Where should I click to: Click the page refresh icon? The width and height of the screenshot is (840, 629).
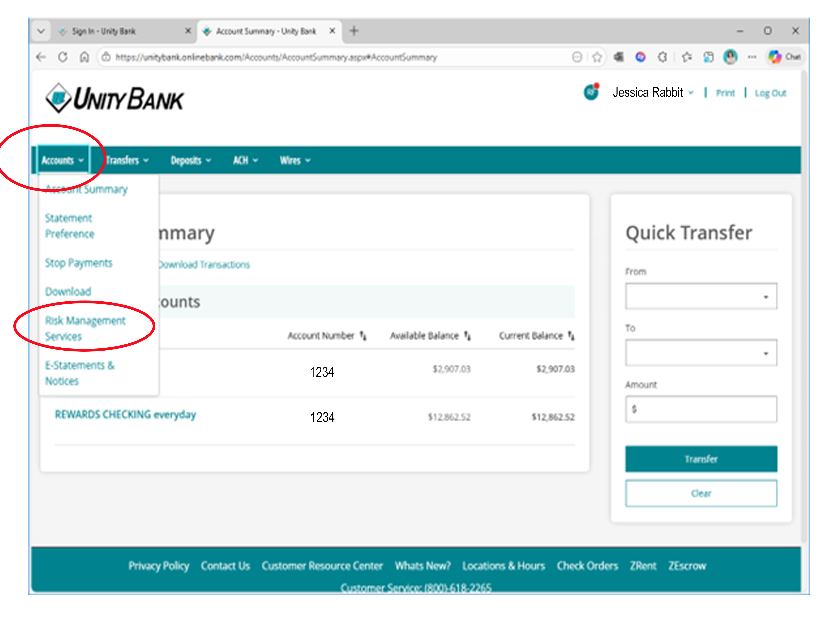tap(63, 57)
